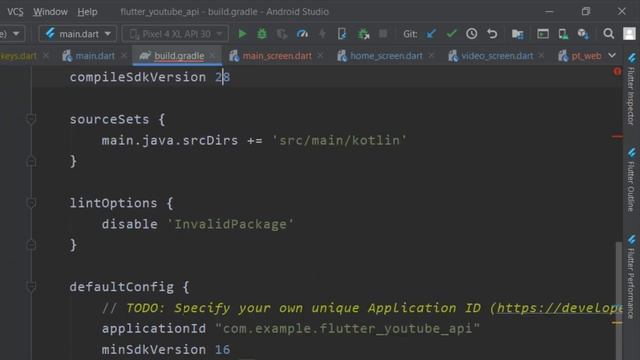The height and width of the screenshot is (360, 640).
Task: Place cursor on compileSdkVersion value 28
Action: tap(222, 77)
